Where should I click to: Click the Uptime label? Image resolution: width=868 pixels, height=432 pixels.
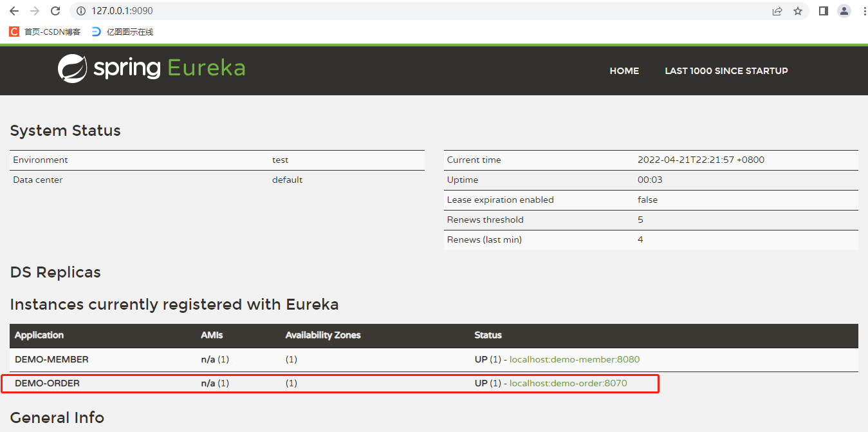(x=463, y=180)
